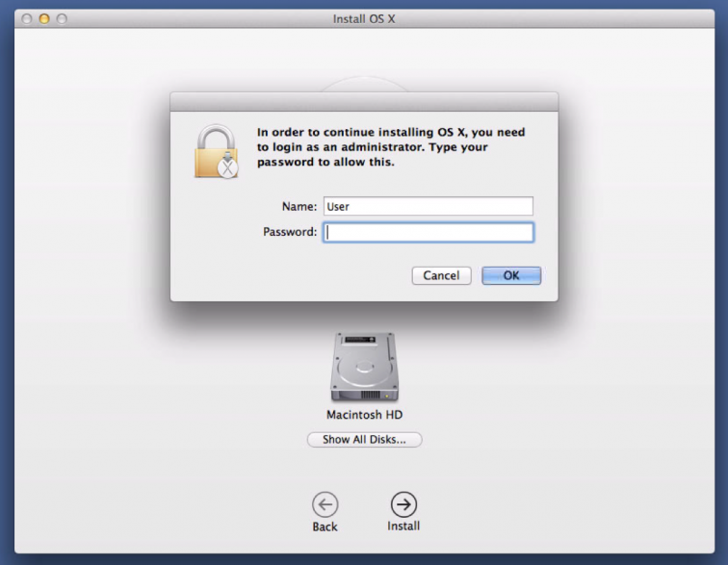Image resolution: width=728 pixels, height=565 pixels.
Task: Click the Name: label text
Action: tap(299, 206)
